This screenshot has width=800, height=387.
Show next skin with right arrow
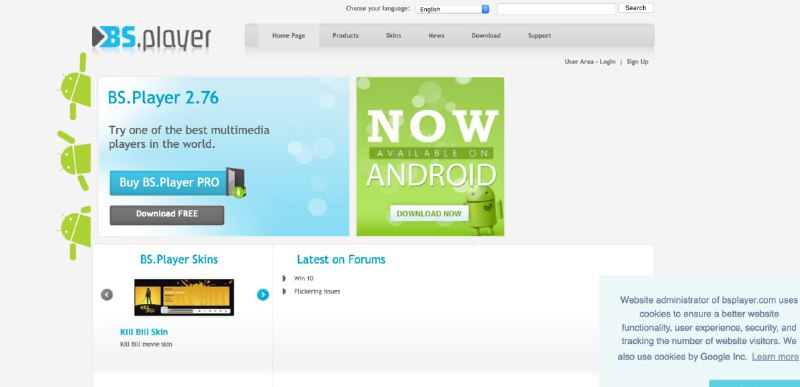point(263,295)
